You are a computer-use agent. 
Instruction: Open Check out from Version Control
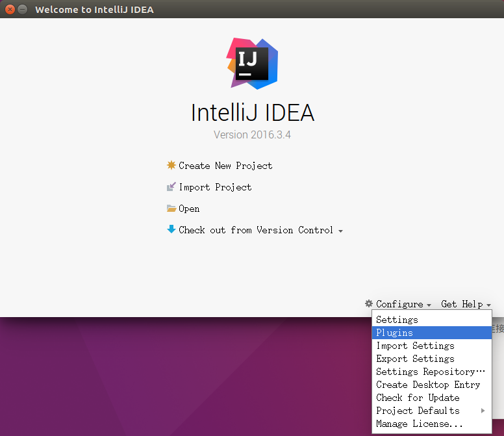coord(256,230)
